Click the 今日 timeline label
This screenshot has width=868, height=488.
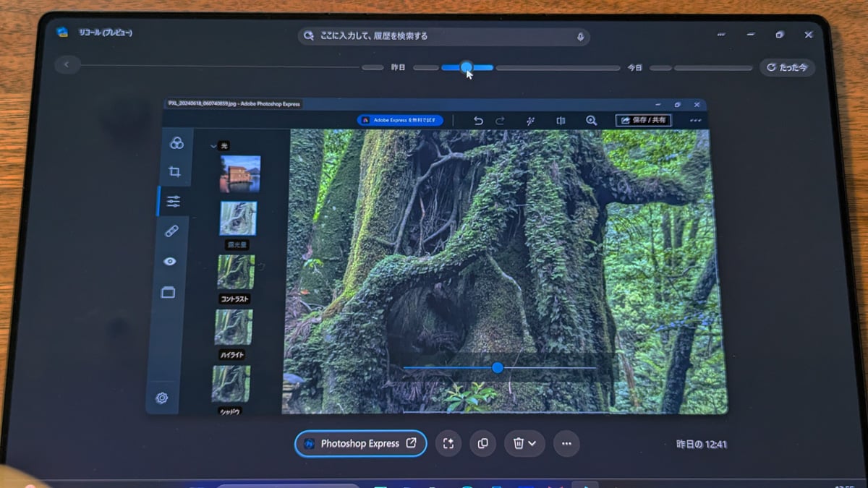pyautogui.click(x=634, y=67)
